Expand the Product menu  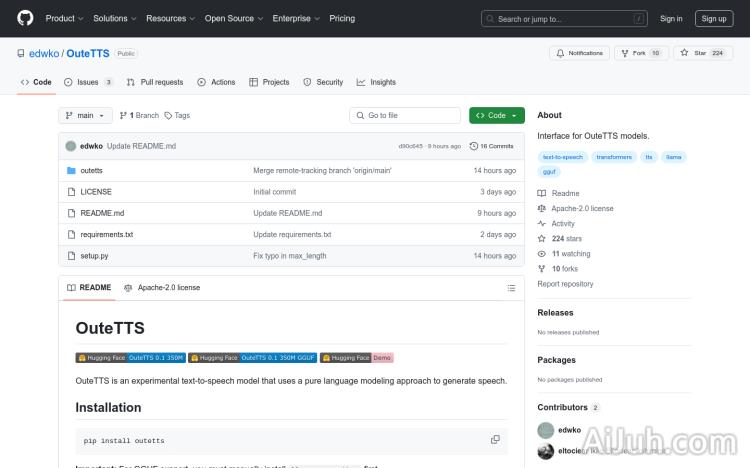(64, 18)
